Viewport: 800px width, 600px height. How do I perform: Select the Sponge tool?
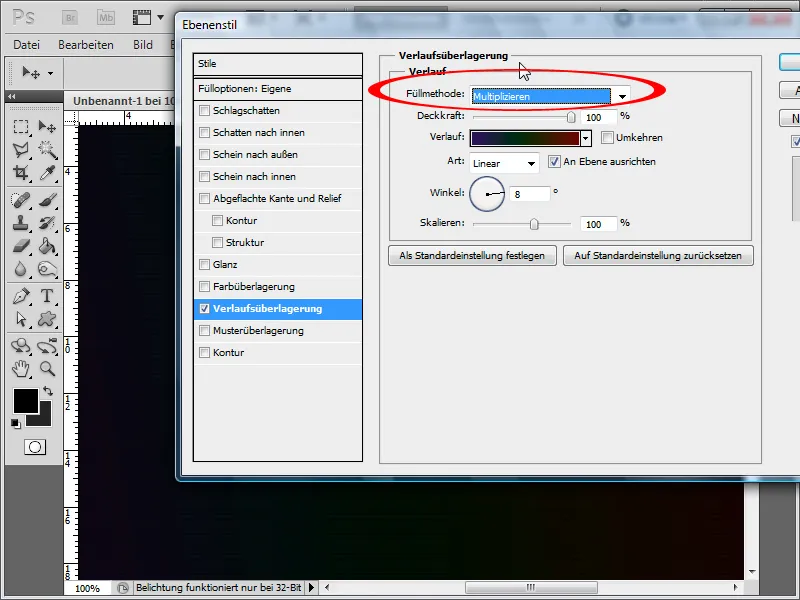(47, 269)
